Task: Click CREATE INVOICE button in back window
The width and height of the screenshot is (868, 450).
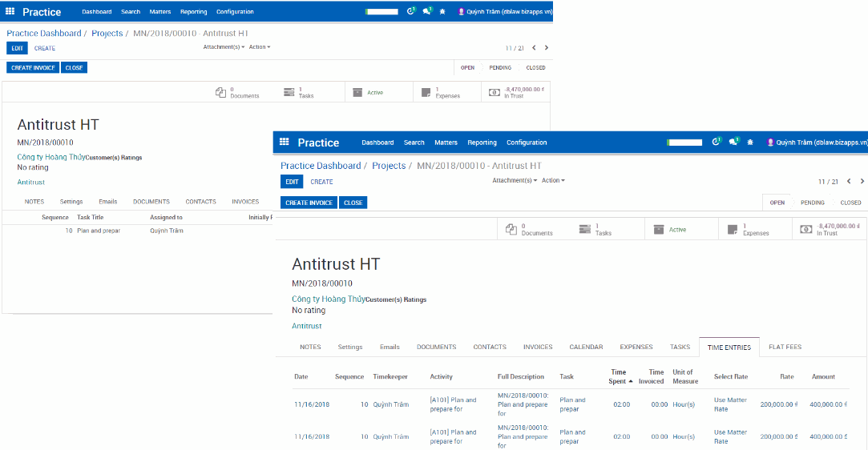Action: 33,67
